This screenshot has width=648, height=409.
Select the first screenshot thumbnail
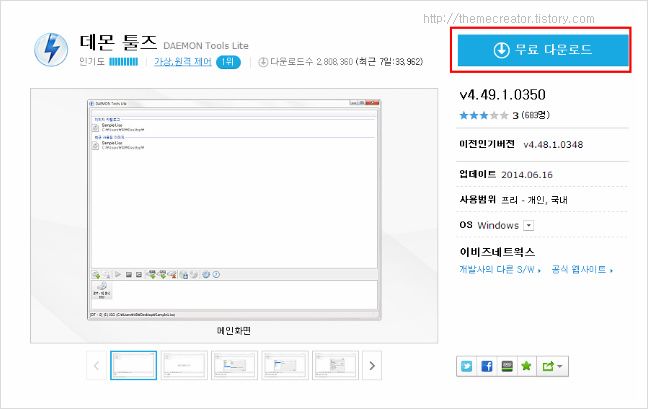133,365
